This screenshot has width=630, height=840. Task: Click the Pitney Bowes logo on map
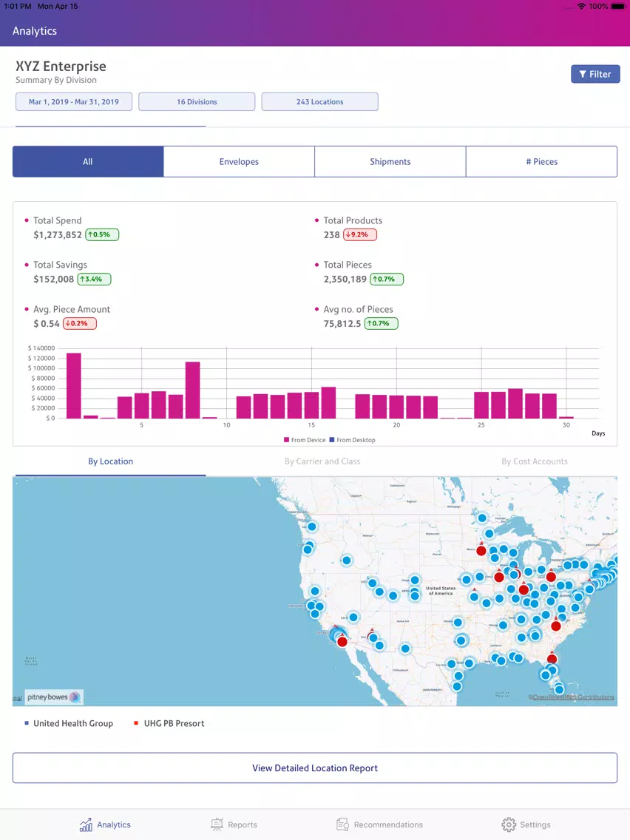pos(53,697)
